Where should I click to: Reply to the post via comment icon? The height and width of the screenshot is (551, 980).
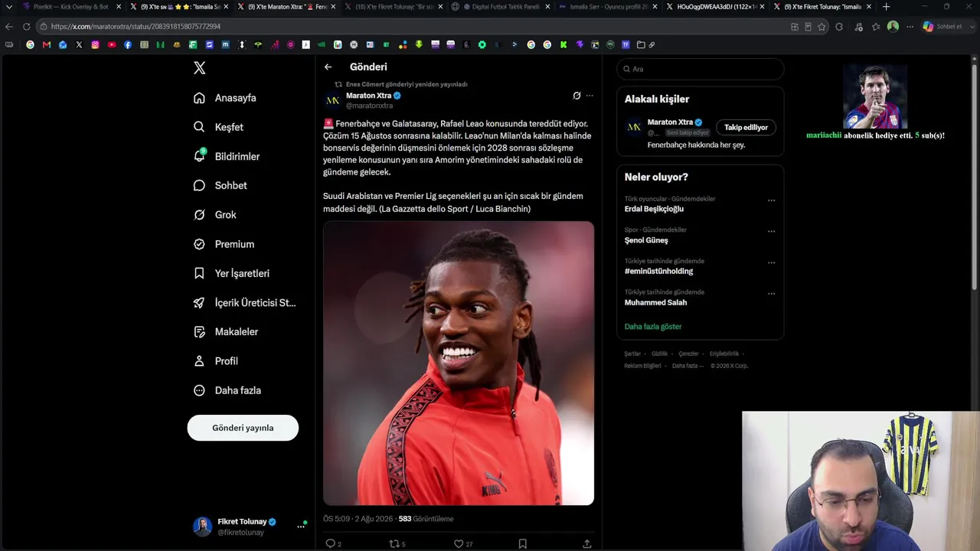tap(331, 543)
